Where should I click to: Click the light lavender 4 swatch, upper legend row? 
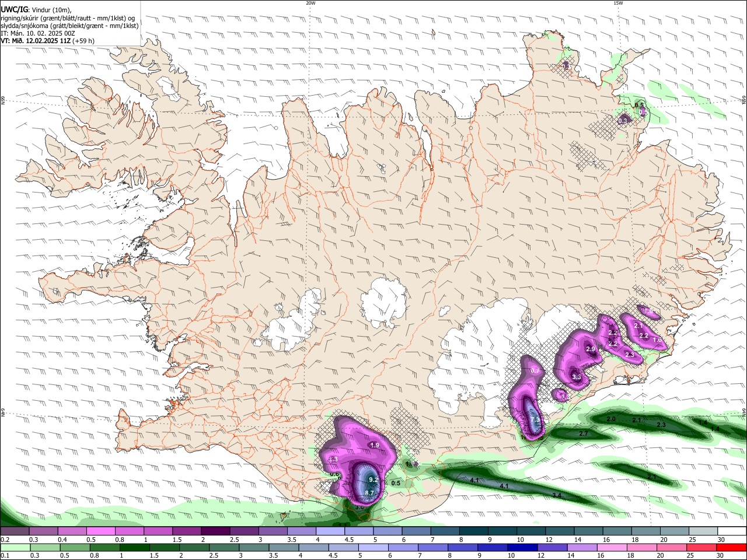pos(330,531)
